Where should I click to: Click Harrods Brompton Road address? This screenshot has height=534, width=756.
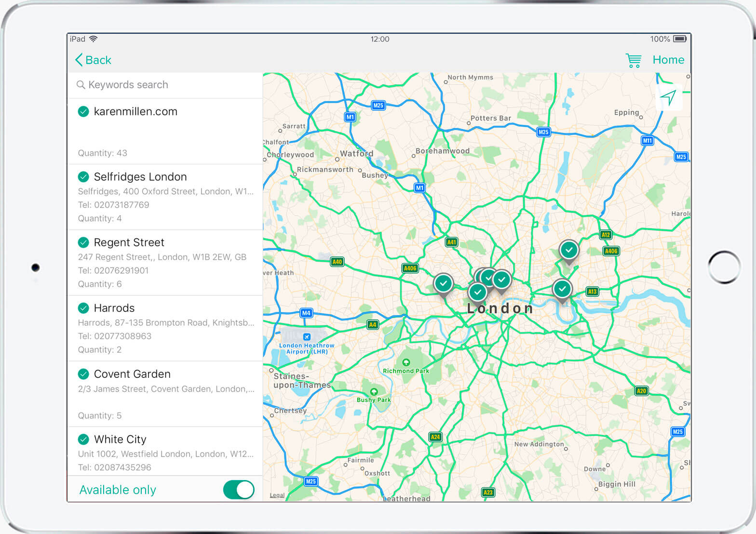[x=166, y=322]
